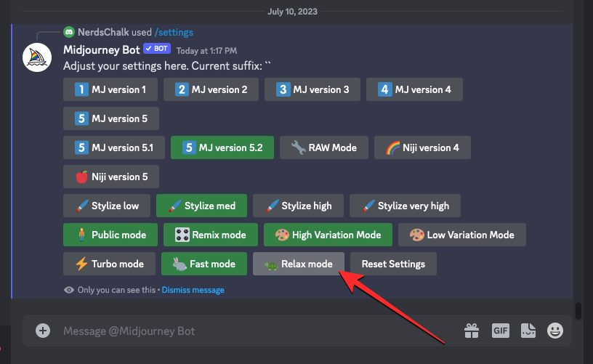Toggle Fast mode

pyautogui.click(x=204, y=264)
